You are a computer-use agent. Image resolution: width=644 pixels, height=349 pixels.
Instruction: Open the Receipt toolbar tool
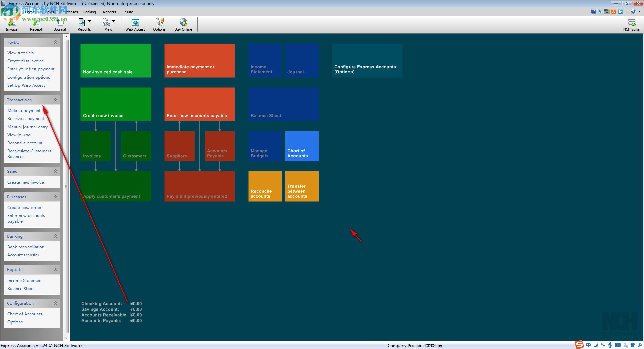(36, 24)
